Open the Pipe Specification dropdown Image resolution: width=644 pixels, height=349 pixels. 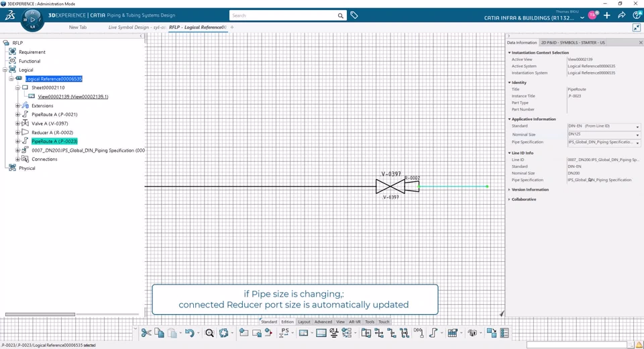click(637, 143)
